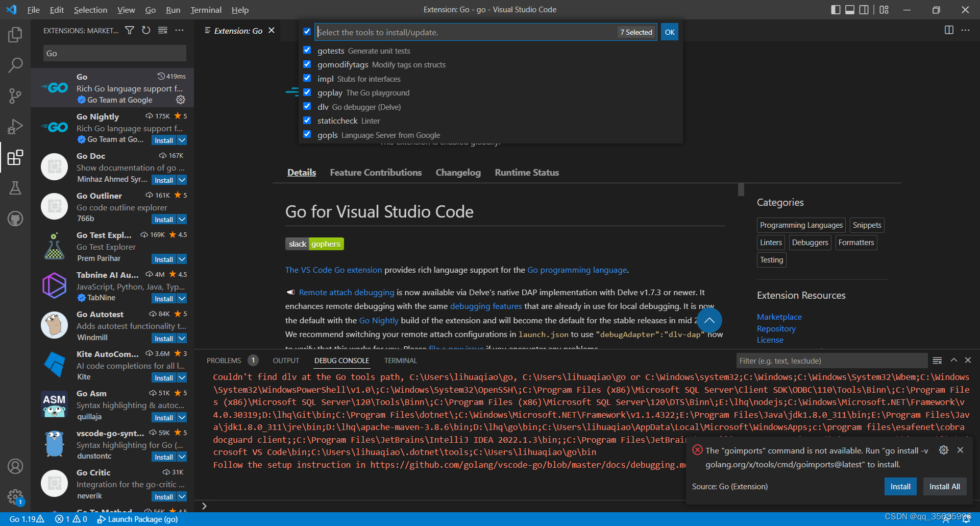Focus the debug console filter field
The width and height of the screenshot is (980, 526).
[831, 361]
